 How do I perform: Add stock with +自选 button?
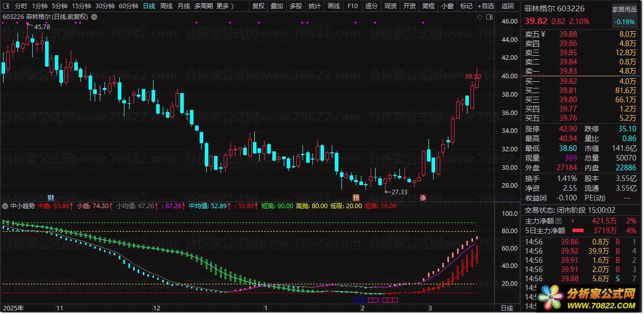pos(485,6)
